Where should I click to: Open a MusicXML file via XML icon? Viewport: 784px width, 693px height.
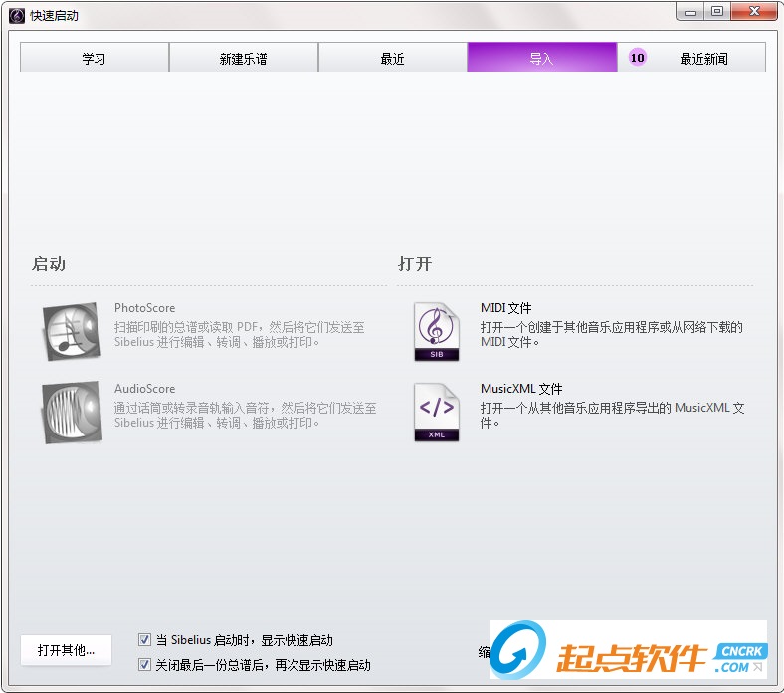point(437,413)
